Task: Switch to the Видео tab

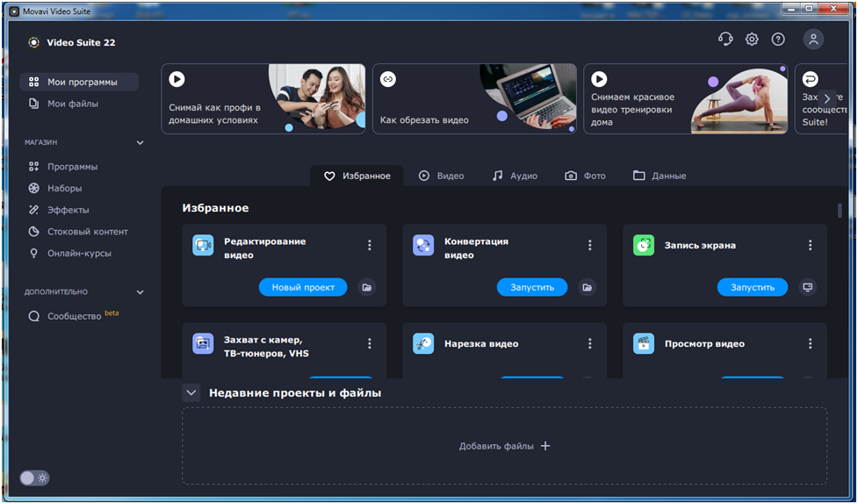Action: point(441,176)
